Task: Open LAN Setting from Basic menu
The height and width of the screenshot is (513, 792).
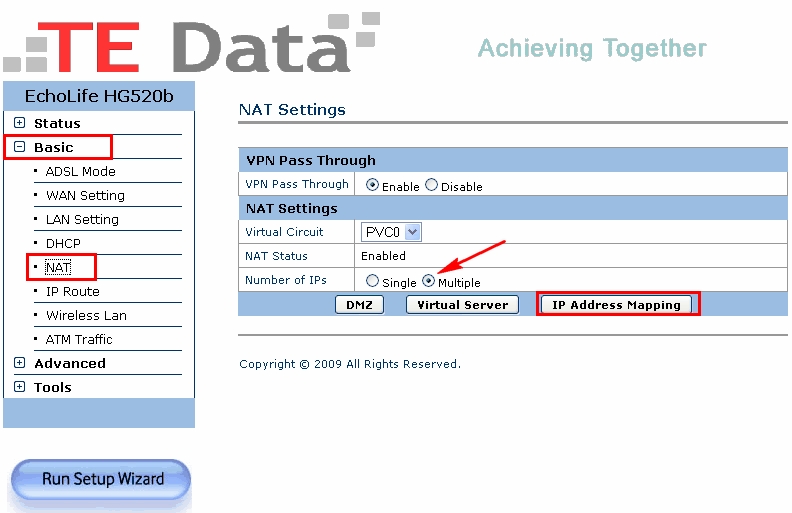Action: tap(82, 219)
